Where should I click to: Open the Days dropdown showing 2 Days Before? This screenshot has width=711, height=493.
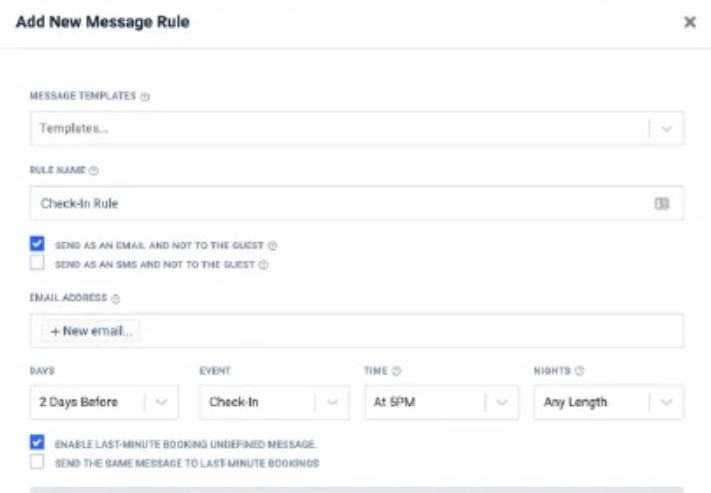coord(104,402)
